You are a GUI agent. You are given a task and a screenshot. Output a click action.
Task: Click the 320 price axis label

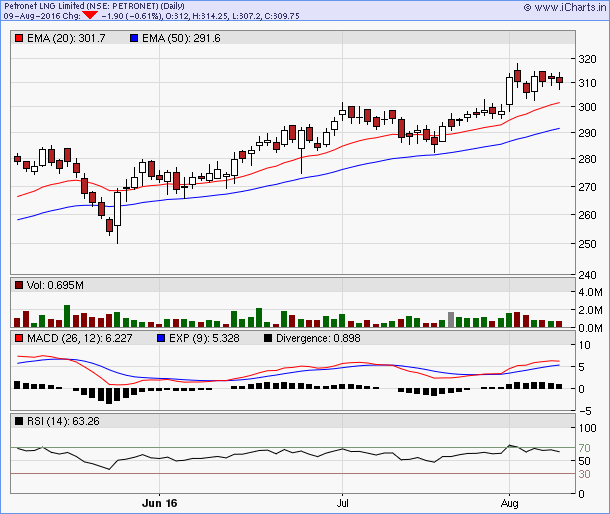click(587, 59)
